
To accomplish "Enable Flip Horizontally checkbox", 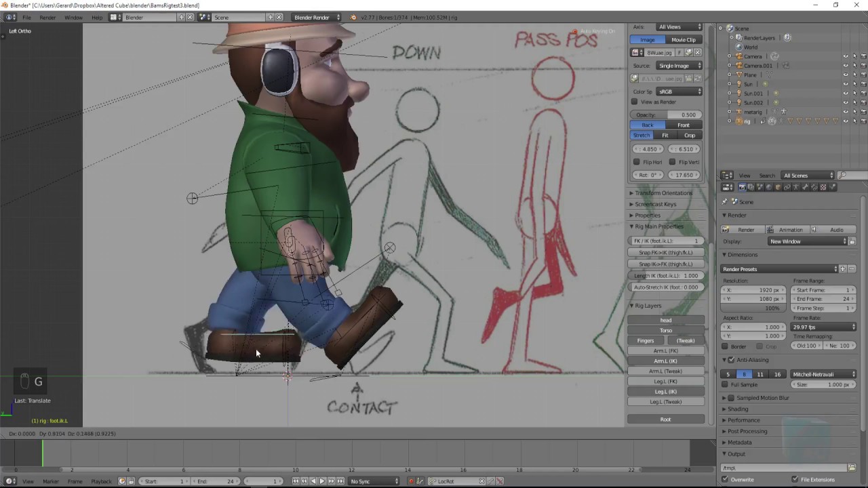I will (636, 162).
